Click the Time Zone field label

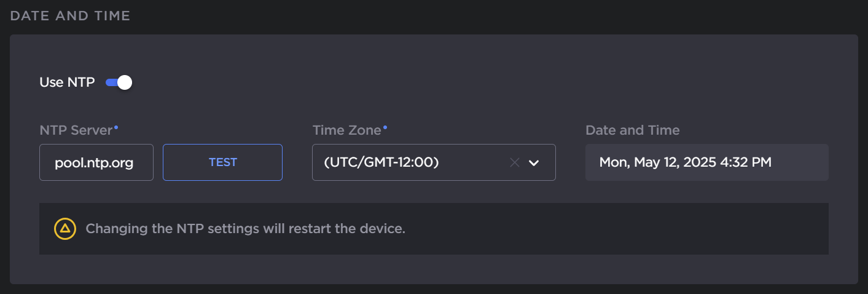coord(346,130)
